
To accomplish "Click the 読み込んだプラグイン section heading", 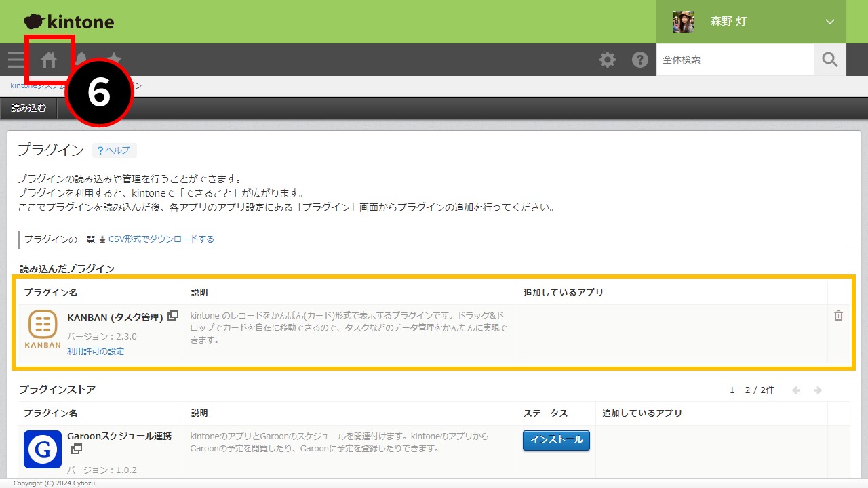I will pos(67,269).
